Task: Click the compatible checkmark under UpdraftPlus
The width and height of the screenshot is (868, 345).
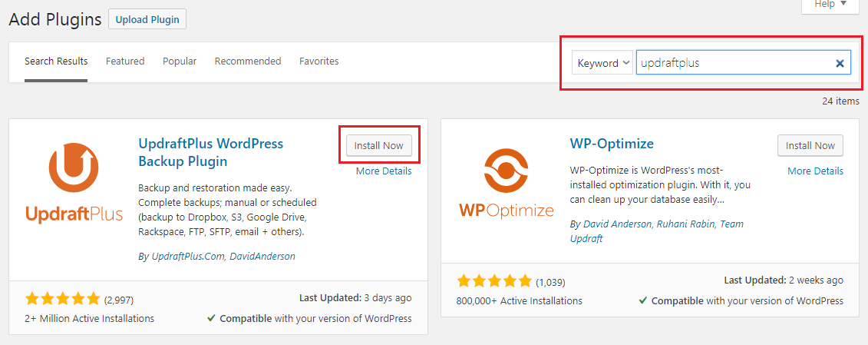Action: [212, 318]
